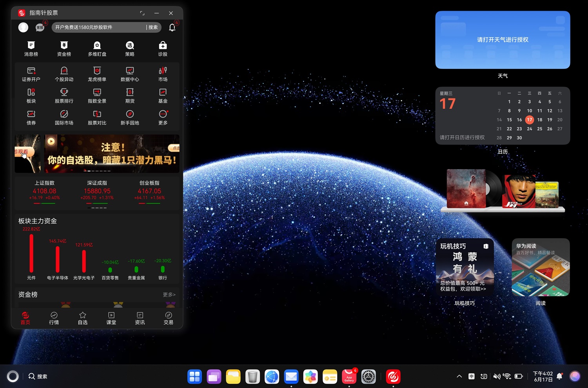Click the taskbar 搜索 search box

click(x=38, y=377)
